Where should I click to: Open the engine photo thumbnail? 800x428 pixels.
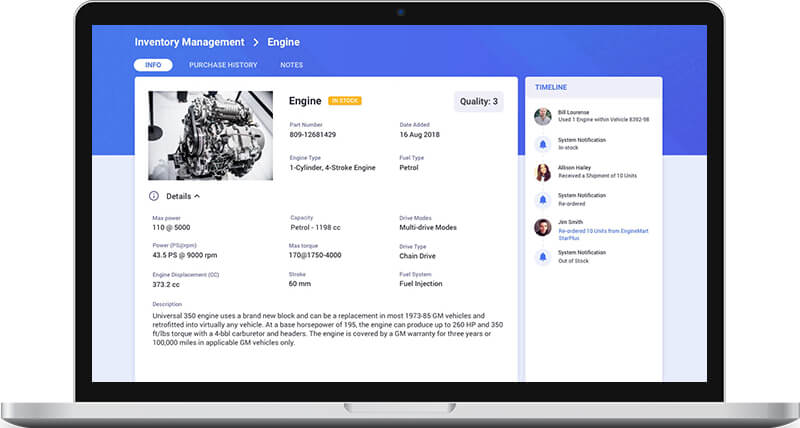210,136
